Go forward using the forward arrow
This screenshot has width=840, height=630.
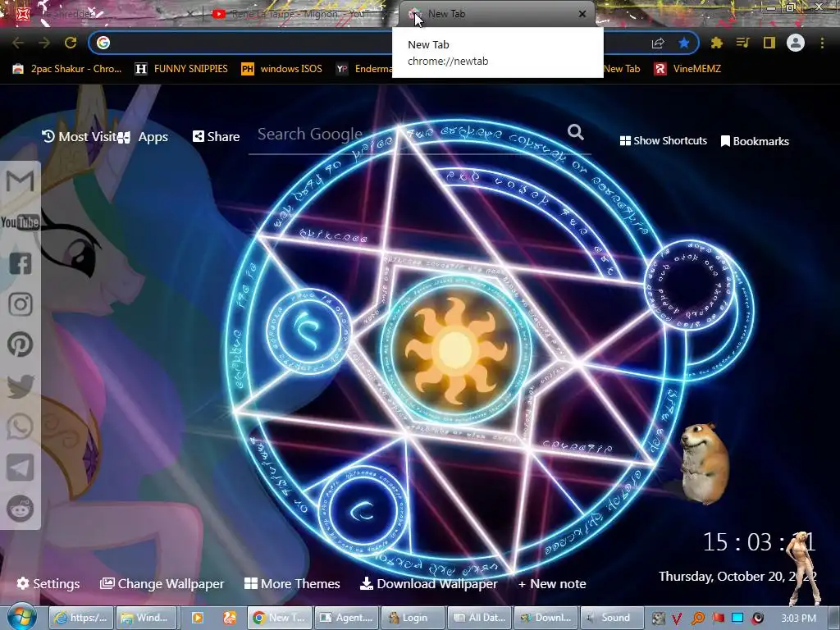pyautogui.click(x=44, y=43)
